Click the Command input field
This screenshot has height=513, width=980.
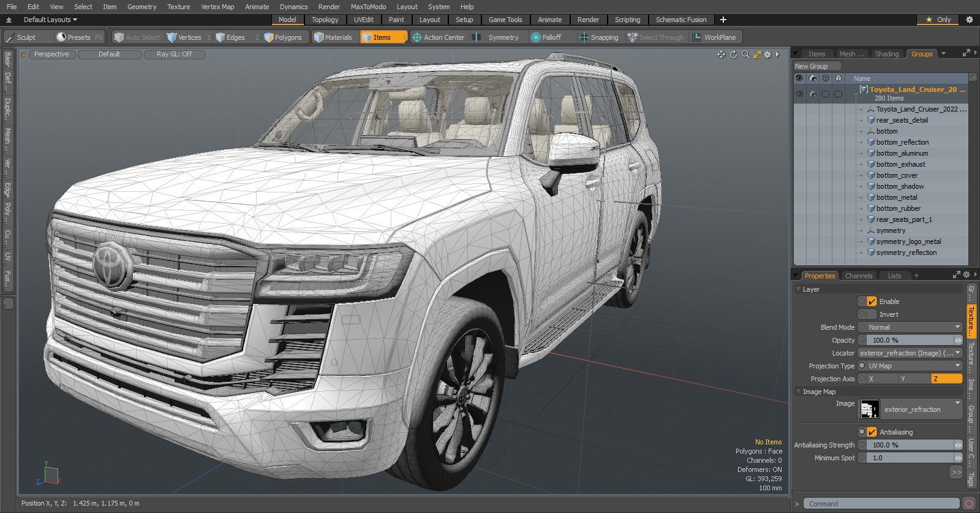(x=881, y=504)
